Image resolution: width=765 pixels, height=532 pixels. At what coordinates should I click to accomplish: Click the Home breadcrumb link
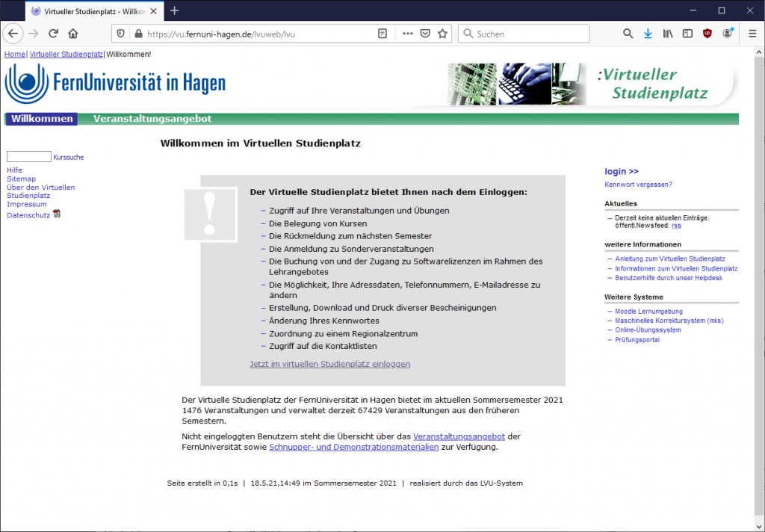coord(15,55)
